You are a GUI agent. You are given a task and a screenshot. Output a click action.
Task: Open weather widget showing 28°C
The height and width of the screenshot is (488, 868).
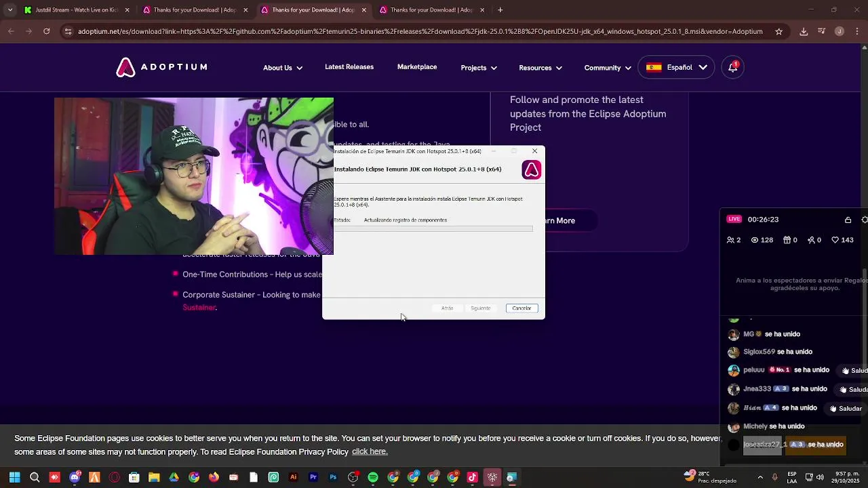pos(710,477)
